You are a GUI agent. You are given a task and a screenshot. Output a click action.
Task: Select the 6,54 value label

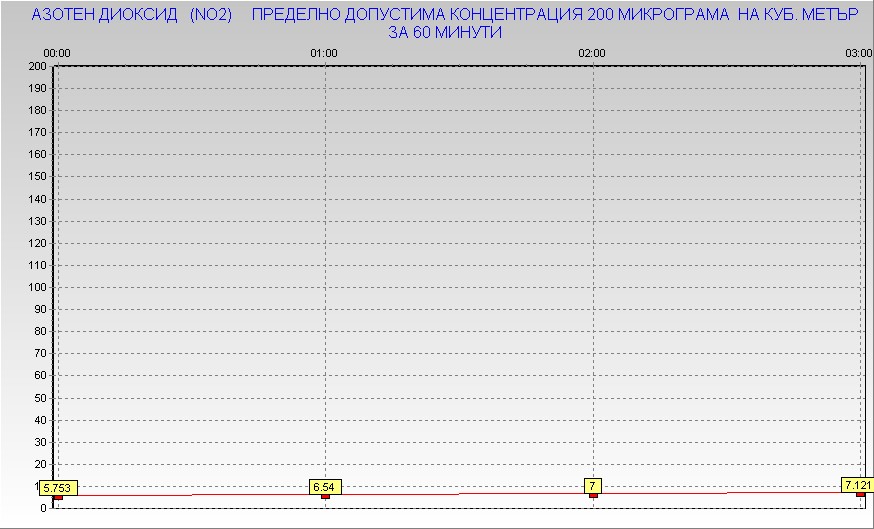[x=324, y=487]
